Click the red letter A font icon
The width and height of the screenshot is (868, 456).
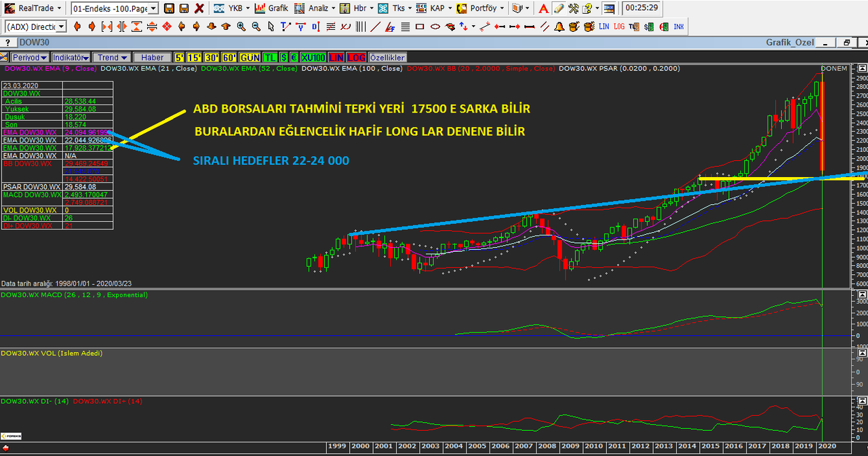[x=543, y=8]
